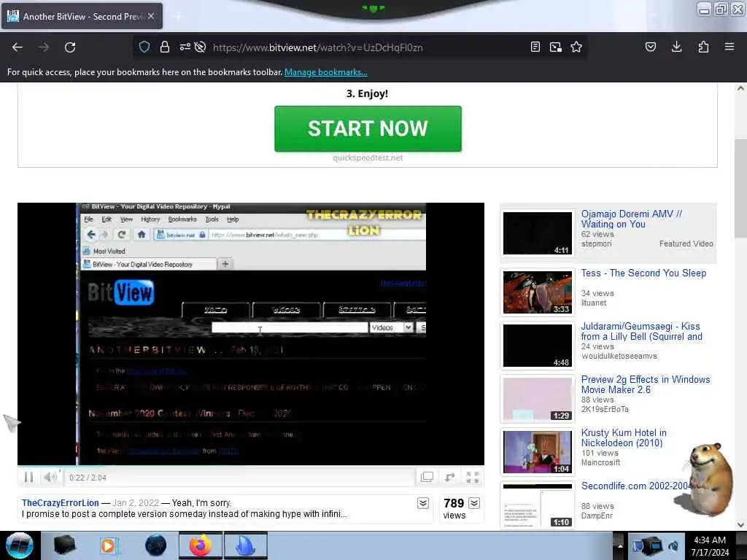
Task: Reload the current BitView page
Action: coord(70,47)
